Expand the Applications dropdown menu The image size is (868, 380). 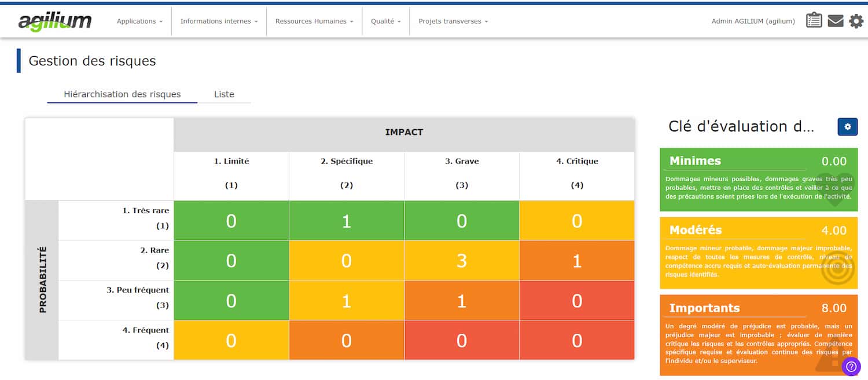click(x=139, y=21)
